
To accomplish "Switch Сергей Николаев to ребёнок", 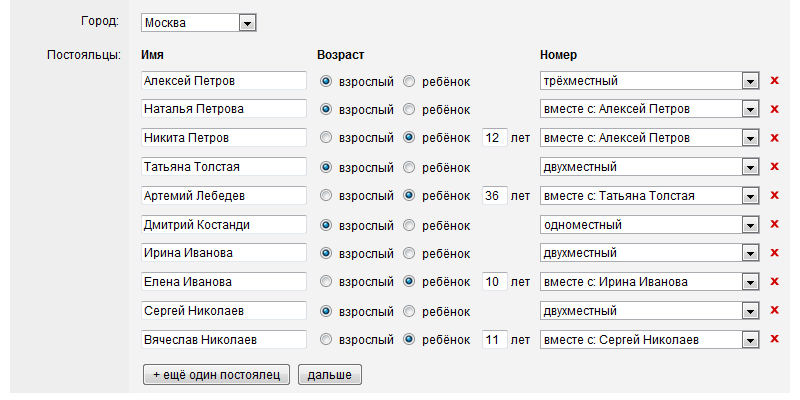I will tap(409, 311).
